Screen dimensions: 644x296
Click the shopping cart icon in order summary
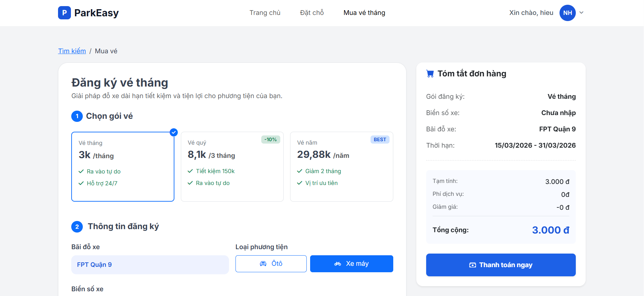pyautogui.click(x=430, y=74)
